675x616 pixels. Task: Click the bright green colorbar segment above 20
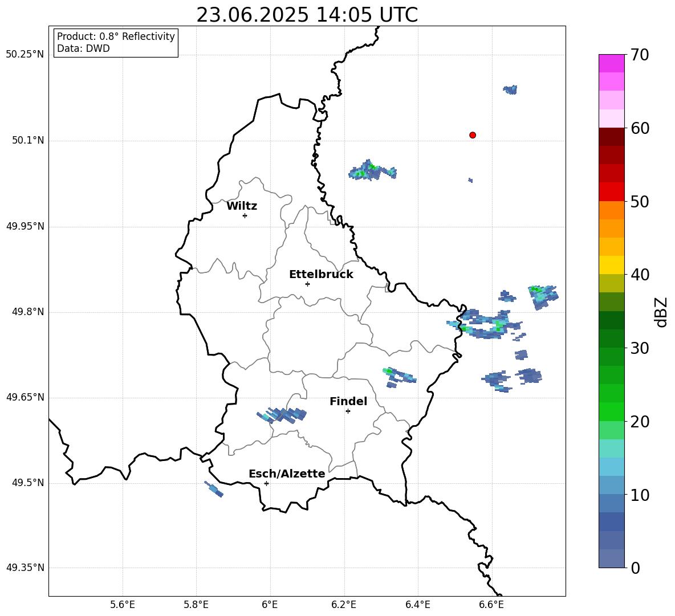611,412
